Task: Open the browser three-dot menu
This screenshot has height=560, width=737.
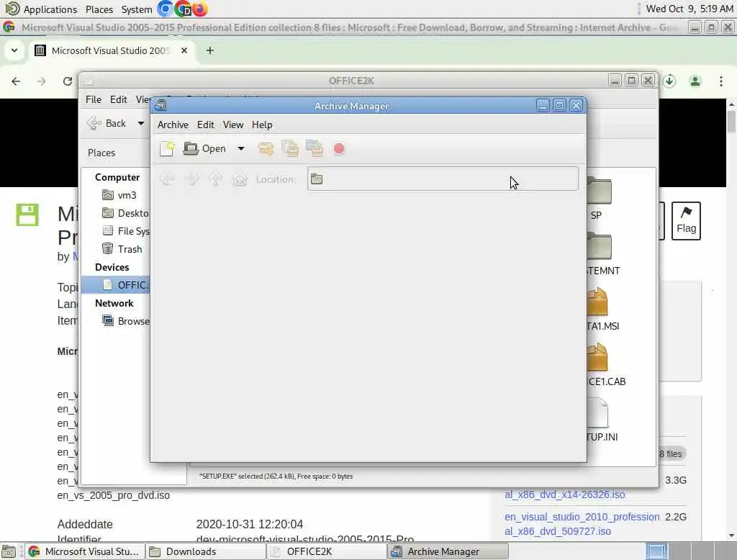Action: 721,81
